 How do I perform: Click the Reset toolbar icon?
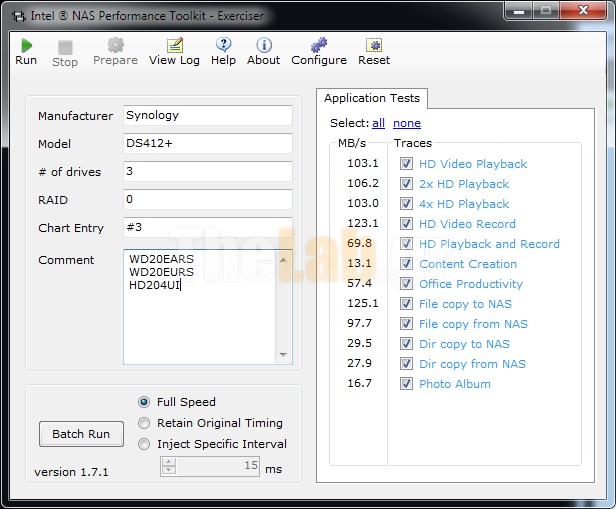[x=374, y=45]
